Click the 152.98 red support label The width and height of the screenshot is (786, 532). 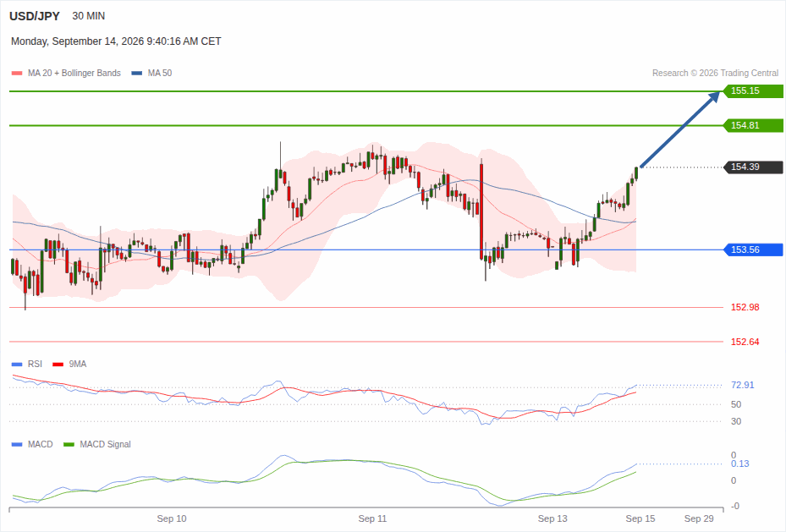745,307
